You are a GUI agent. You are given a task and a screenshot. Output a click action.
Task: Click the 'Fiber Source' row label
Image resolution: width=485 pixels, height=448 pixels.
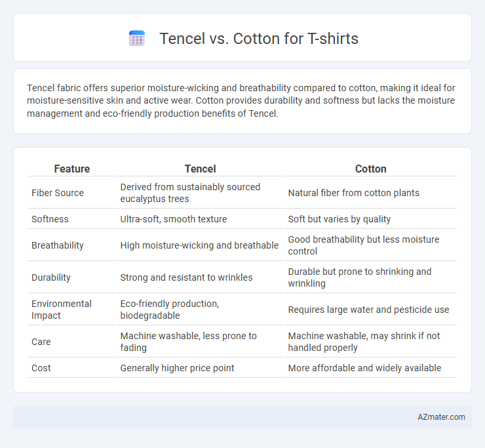click(58, 193)
